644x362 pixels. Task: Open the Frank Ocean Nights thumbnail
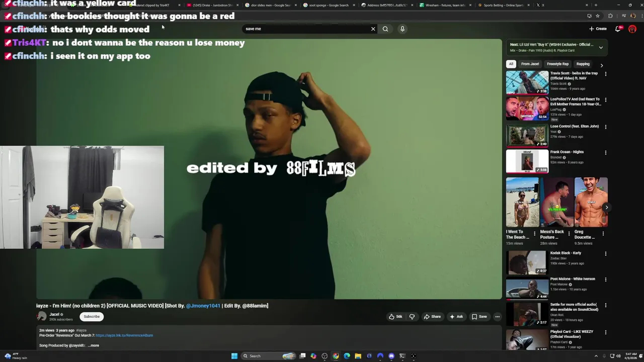tap(527, 161)
